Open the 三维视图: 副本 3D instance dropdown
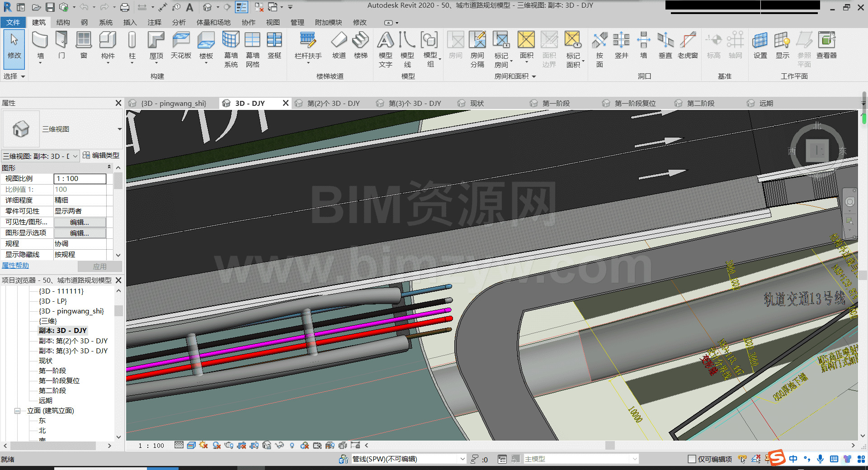 75,156
